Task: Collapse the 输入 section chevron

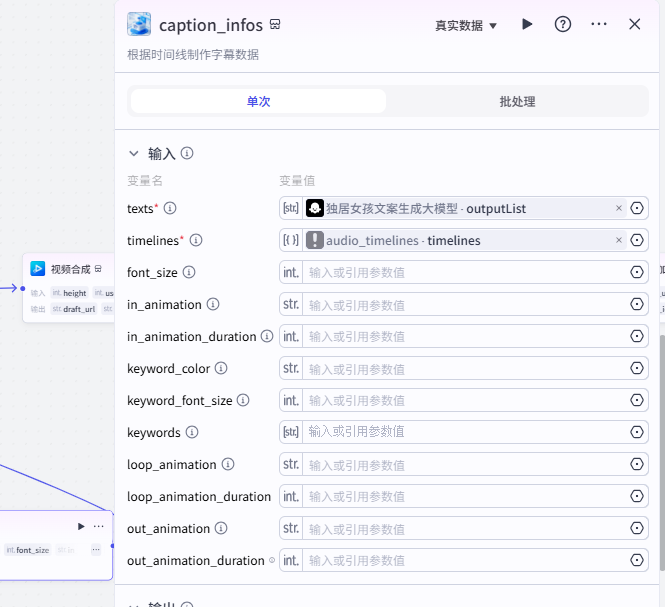Action: [134, 154]
